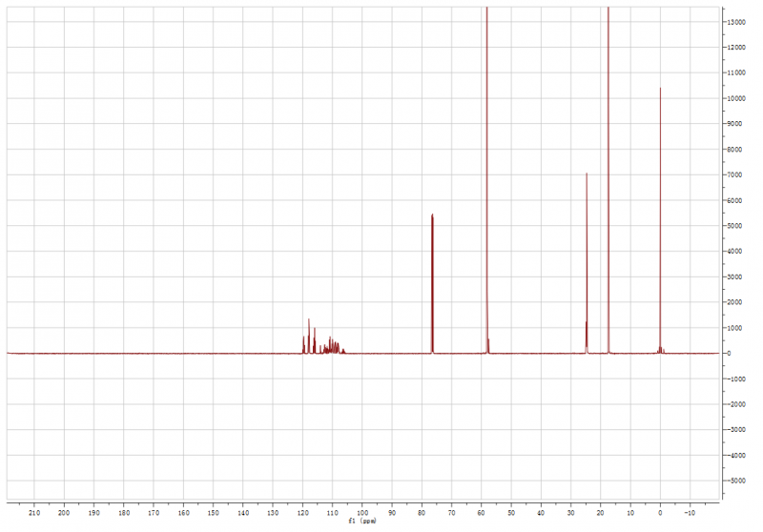
Task: Select the 120 ppm axis label
Action: [302, 513]
